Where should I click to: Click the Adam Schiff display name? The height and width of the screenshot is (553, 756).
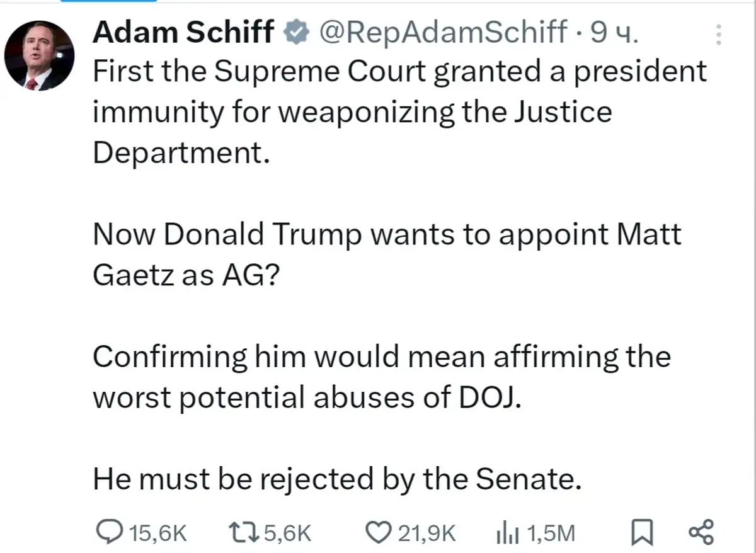184,32
